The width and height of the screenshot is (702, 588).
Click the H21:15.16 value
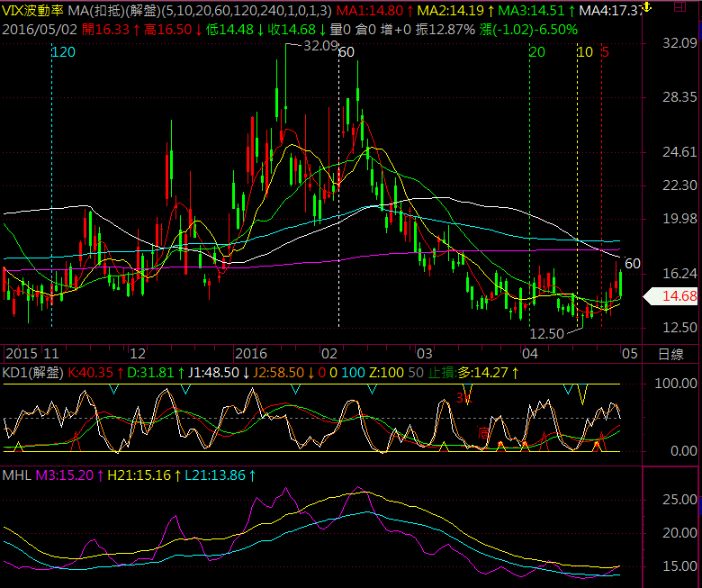(139, 475)
